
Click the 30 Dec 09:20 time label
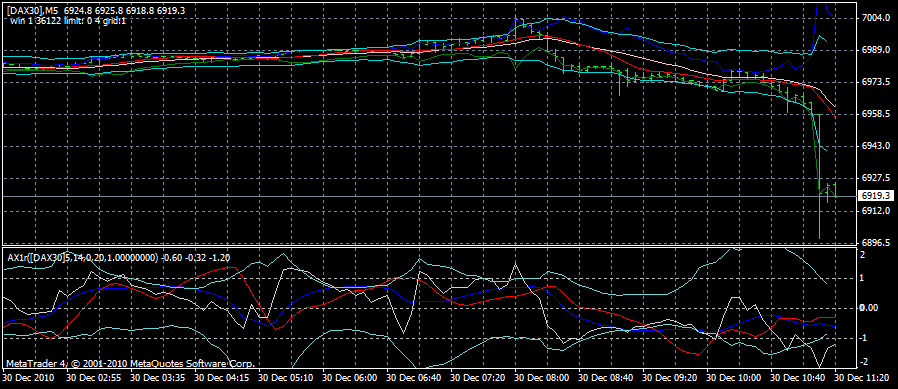[x=670, y=378]
